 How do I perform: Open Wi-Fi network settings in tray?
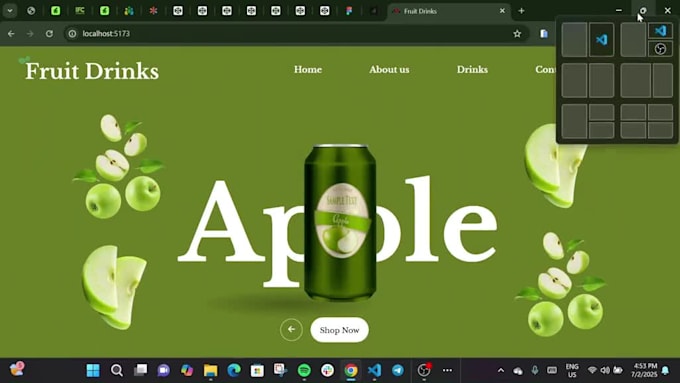(592, 370)
